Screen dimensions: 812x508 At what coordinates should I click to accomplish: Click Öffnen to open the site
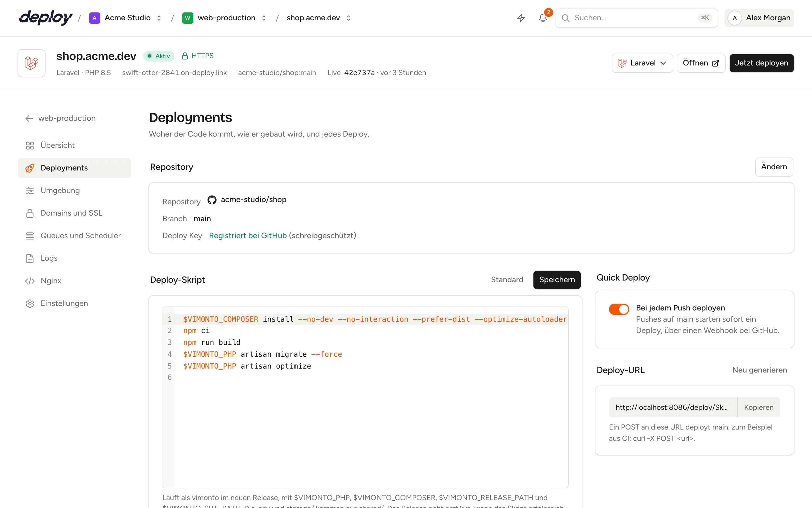[701, 63]
